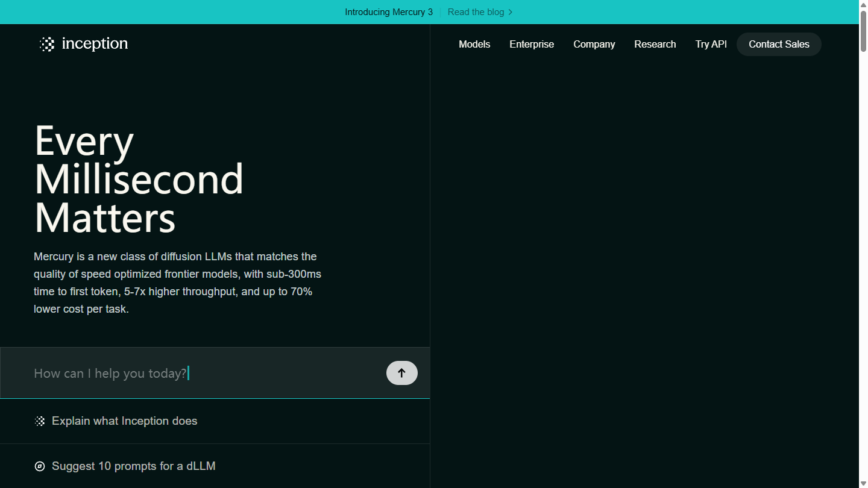
Task: Open the Models menu
Action: pyautogui.click(x=474, y=44)
